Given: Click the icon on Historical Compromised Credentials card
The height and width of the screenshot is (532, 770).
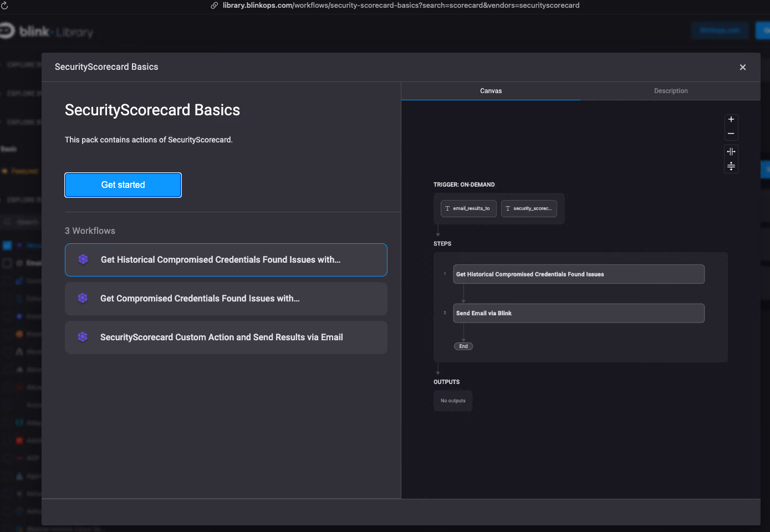Looking at the screenshot, I should tap(83, 259).
